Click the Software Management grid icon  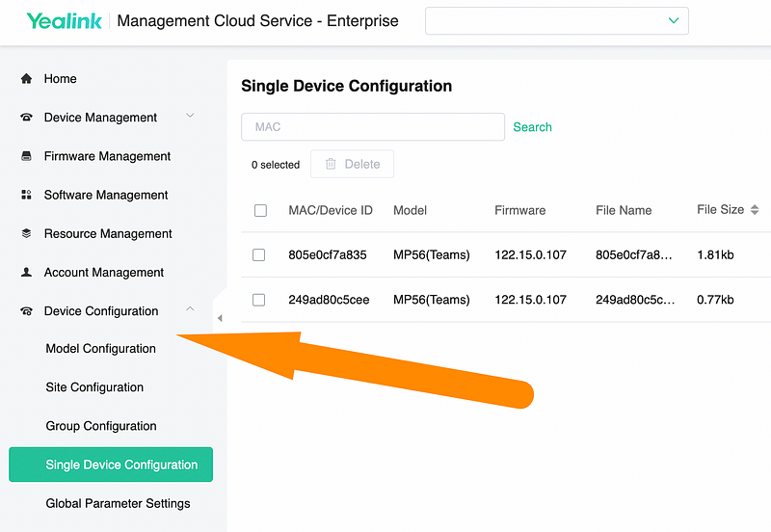point(27,195)
